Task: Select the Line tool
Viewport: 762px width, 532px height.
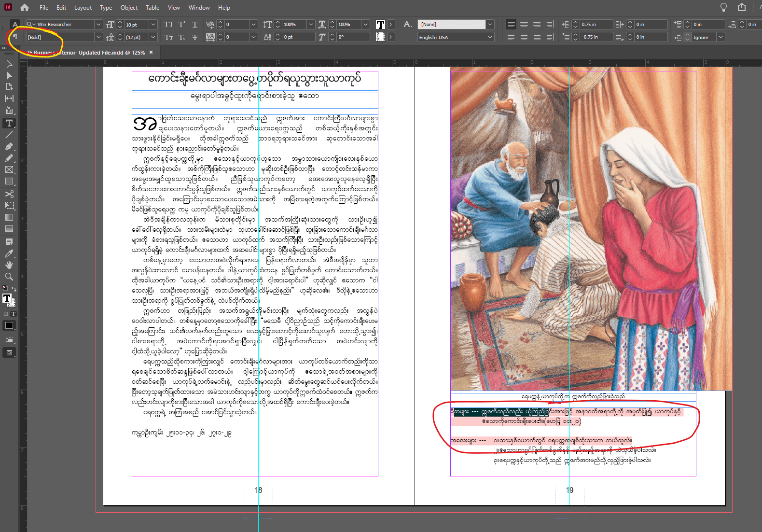Action: (9, 135)
